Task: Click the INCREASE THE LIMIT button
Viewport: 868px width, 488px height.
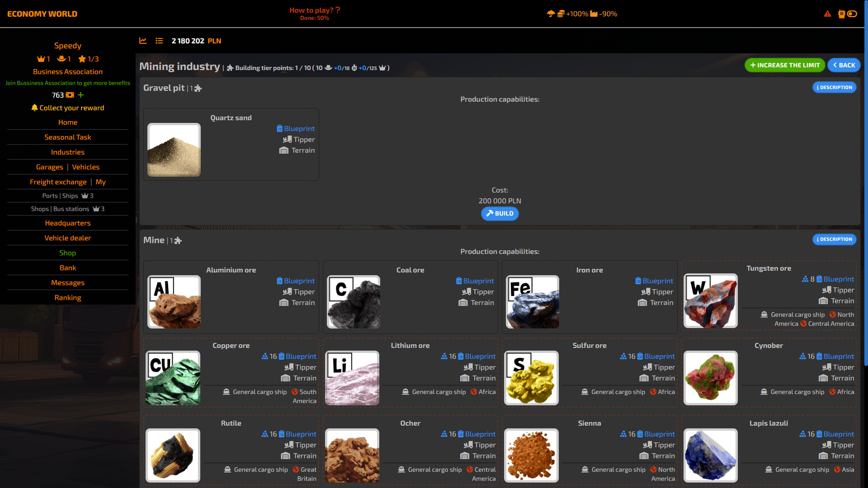Action: coord(784,65)
